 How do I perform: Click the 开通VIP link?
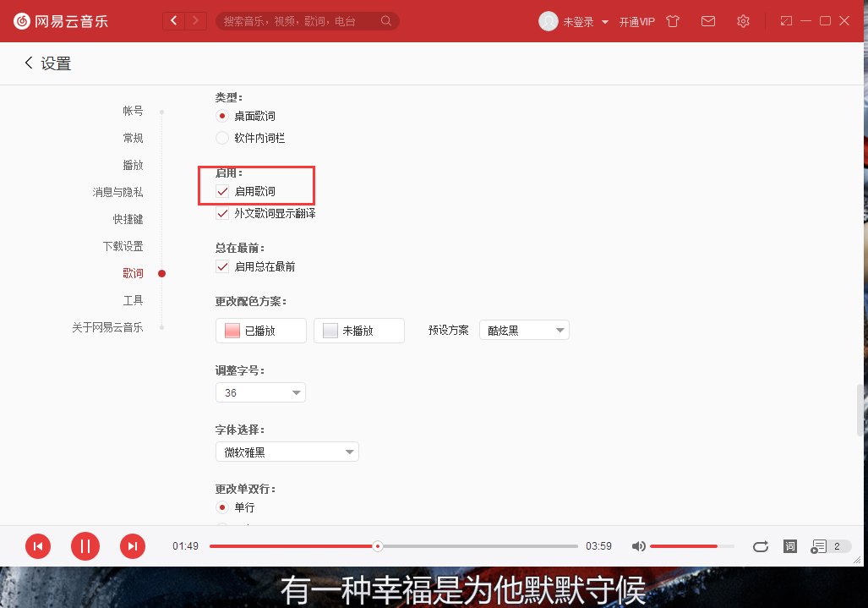click(637, 20)
